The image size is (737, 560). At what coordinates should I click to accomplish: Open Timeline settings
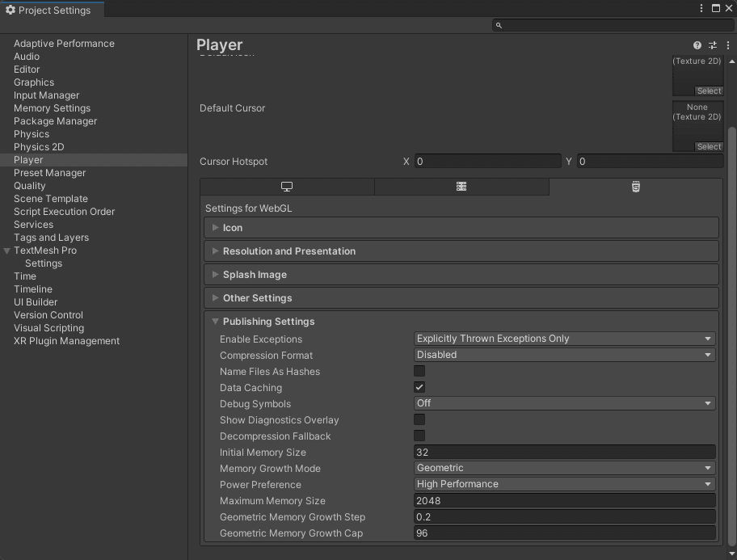tap(32, 289)
